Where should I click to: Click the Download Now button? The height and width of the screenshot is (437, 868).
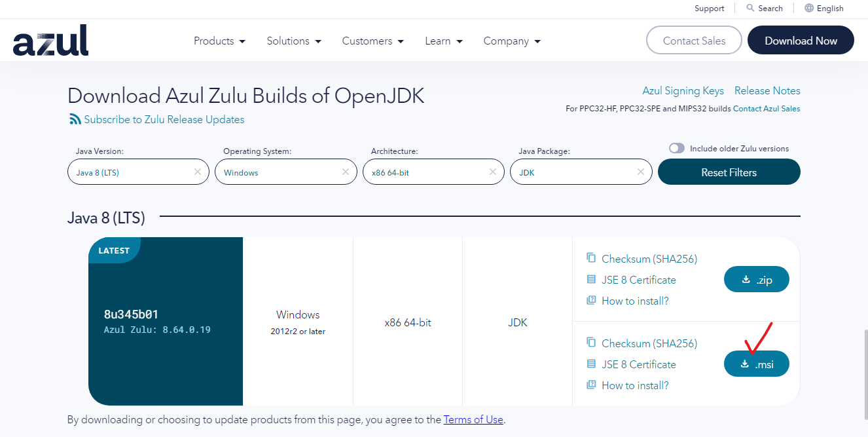coord(801,41)
